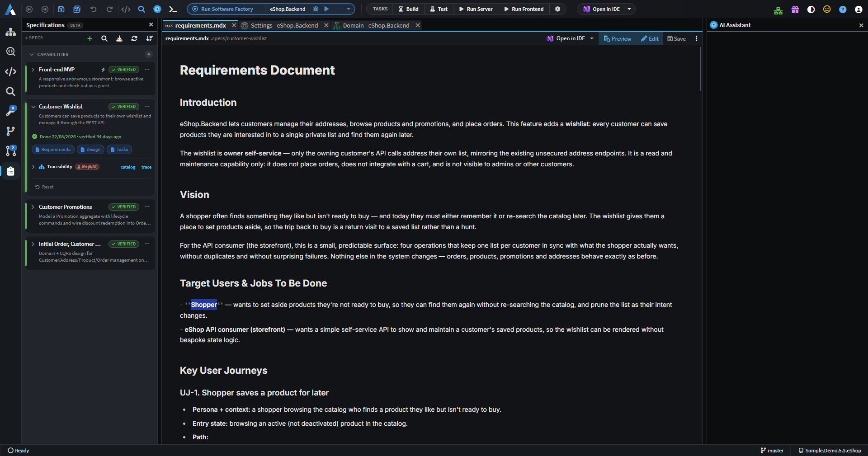Image resolution: width=868 pixels, height=456 pixels.
Task: Open the top bar Open in IDE dropdown arrow
Action: [629, 9]
